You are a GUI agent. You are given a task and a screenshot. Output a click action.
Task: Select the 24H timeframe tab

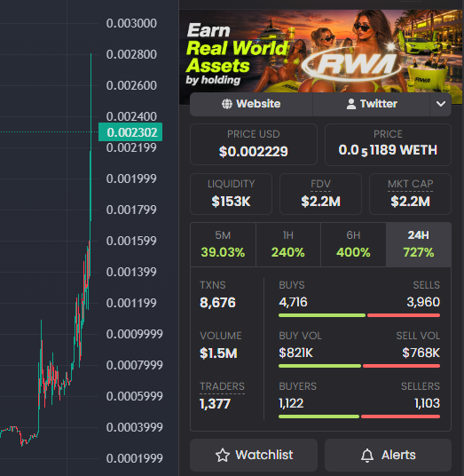[x=419, y=244]
